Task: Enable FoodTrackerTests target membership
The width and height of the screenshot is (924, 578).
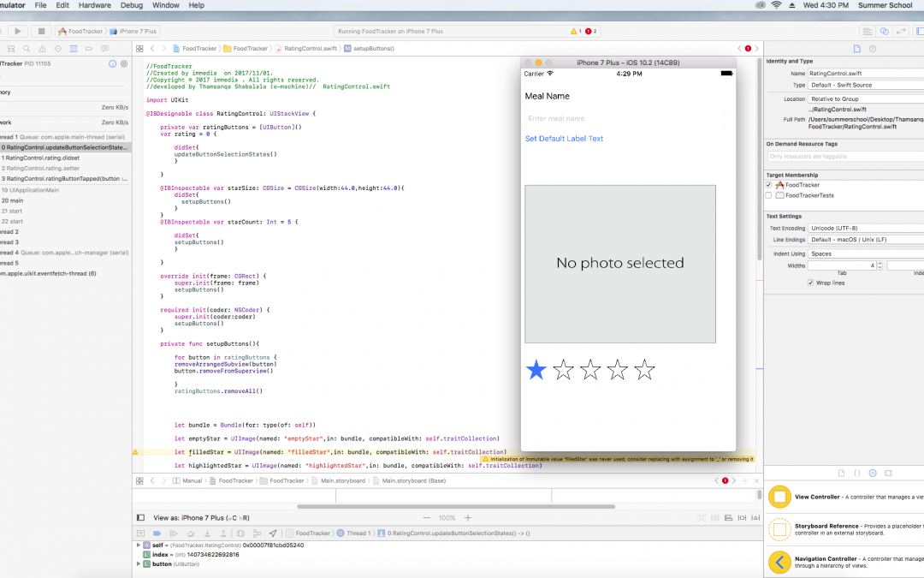Action: tap(769, 195)
